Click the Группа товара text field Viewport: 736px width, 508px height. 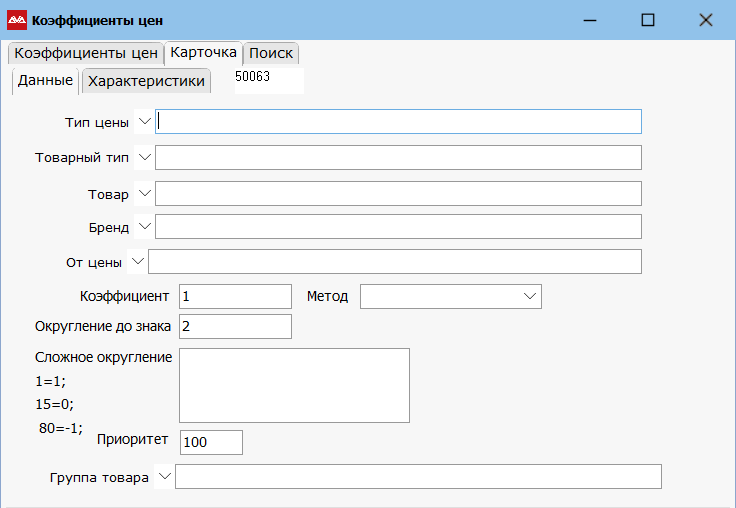point(418,477)
